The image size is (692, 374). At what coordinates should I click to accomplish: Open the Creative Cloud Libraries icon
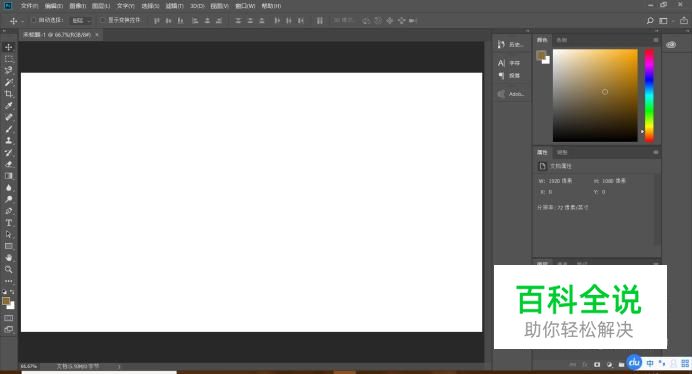point(671,45)
